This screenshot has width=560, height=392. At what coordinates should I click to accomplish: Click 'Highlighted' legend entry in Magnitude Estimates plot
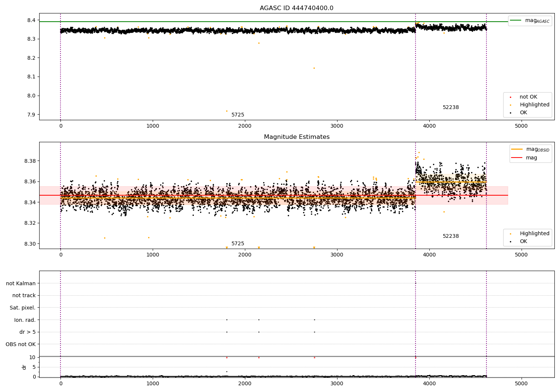(534, 234)
